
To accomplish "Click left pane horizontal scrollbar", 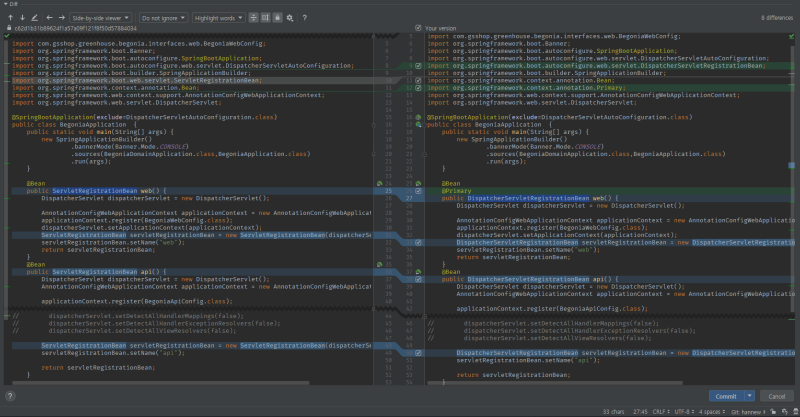I will coord(161,382).
